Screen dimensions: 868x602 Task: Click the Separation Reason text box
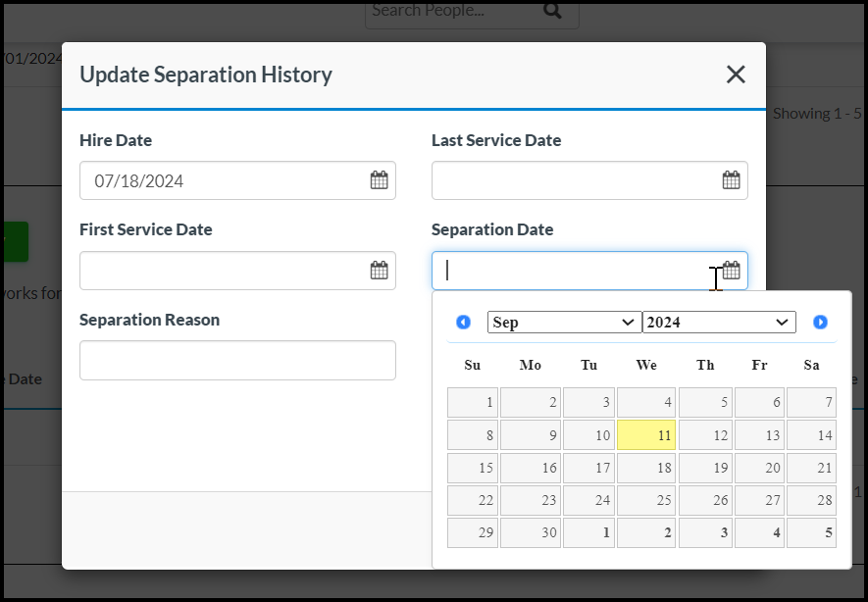click(237, 361)
